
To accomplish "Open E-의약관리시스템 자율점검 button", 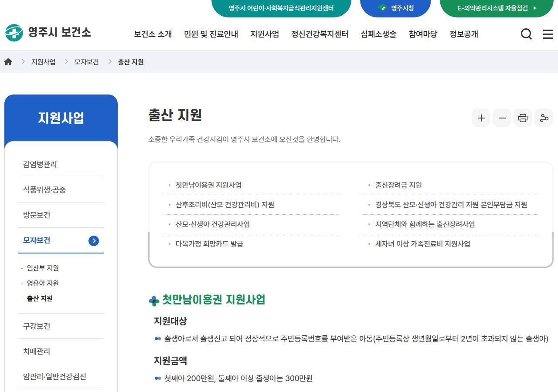I will click(497, 8).
